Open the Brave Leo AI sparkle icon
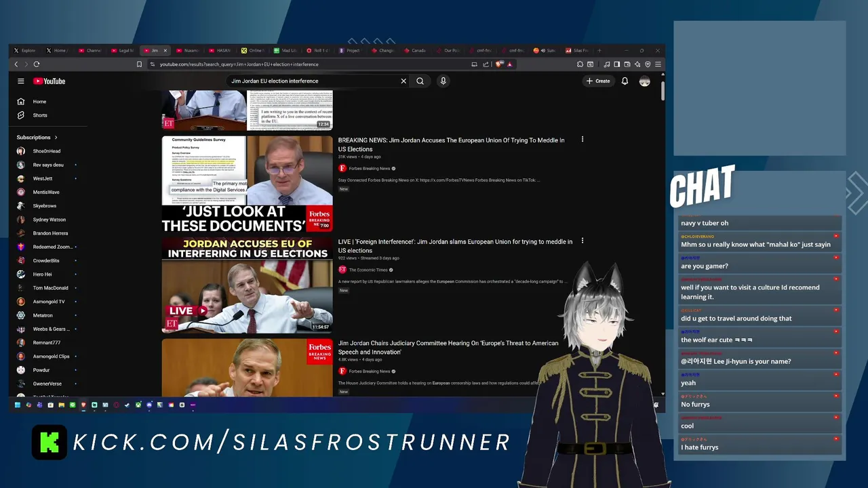This screenshot has height=488, width=868. [x=637, y=64]
